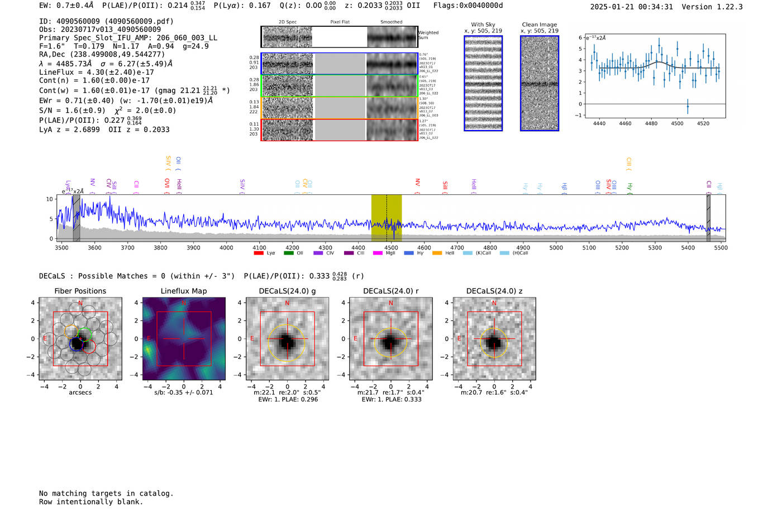Click the (H)CaII legend swatch

pyautogui.click(x=504, y=253)
